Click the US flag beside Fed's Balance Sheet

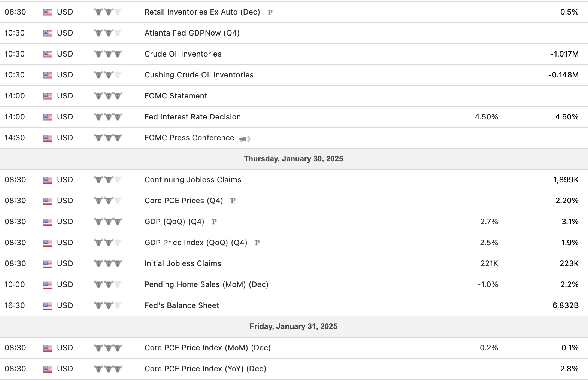(48, 306)
